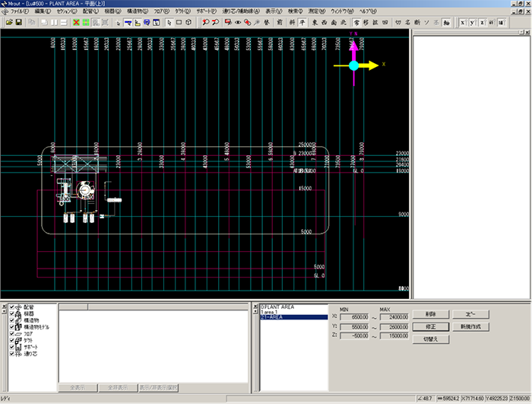The image size is (532, 404).
Task: Select the east view 東 button
Action: pyautogui.click(x=314, y=23)
